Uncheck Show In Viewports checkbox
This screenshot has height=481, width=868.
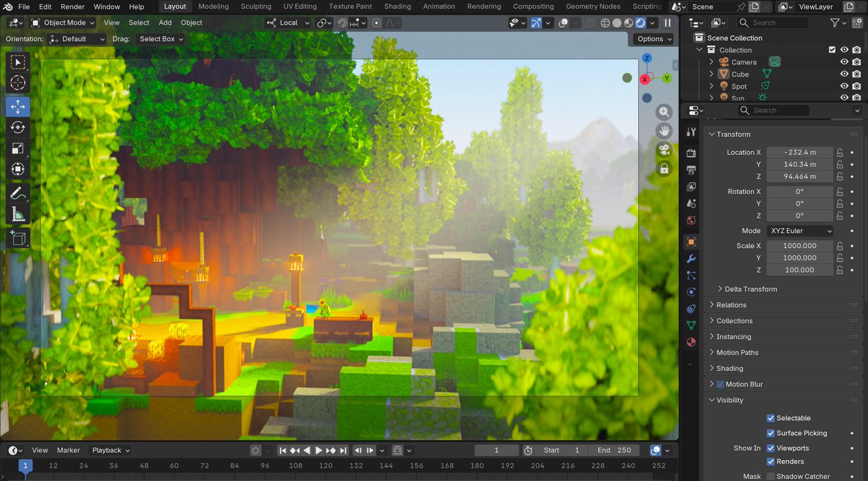pyautogui.click(x=771, y=448)
